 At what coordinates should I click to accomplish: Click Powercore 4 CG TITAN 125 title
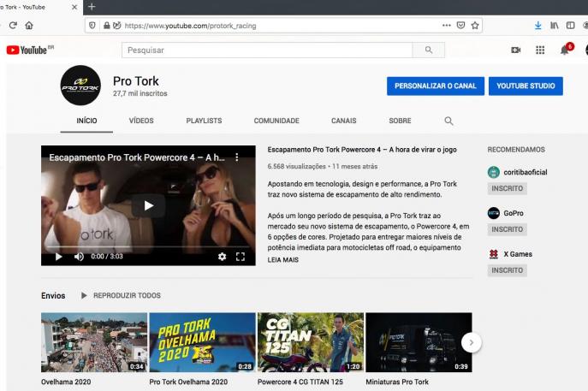(300, 382)
